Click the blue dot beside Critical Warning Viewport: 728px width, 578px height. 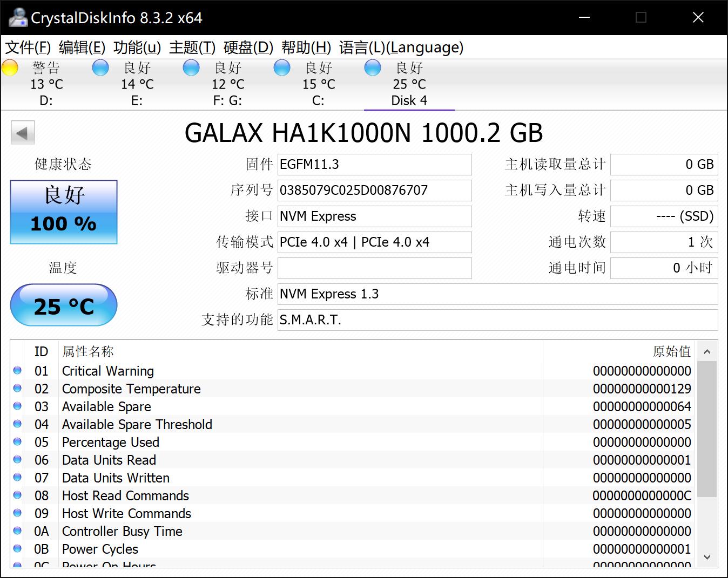click(17, 370)
